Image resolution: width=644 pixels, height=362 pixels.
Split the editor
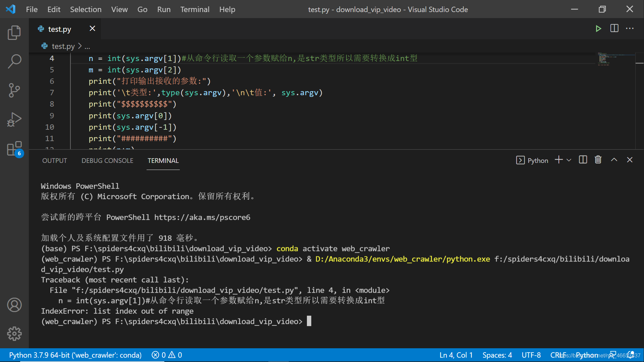coord(614,28)
